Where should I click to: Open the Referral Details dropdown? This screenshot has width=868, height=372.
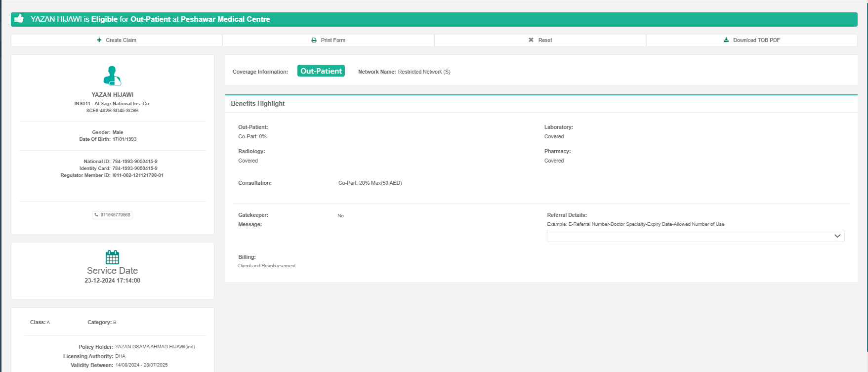(695, 236)
